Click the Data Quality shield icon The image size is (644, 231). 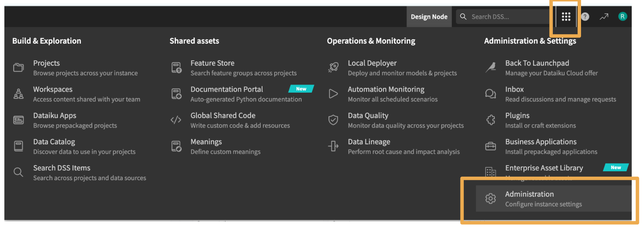tap(333, 120)
